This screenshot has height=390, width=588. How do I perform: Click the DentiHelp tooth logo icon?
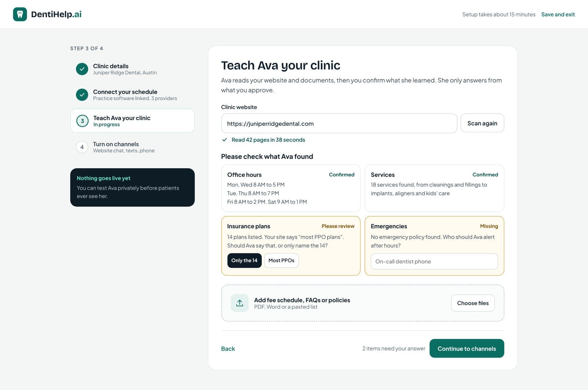[20, 14]
